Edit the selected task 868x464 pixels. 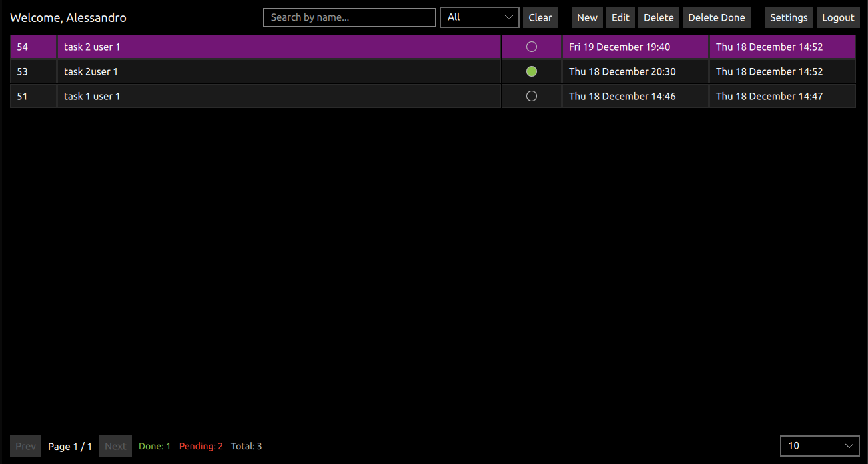click(x=620, y=17)
